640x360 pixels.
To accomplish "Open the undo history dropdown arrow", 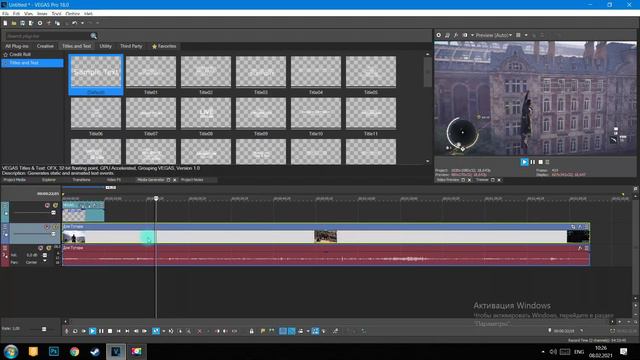I will (x=82, y=23).
